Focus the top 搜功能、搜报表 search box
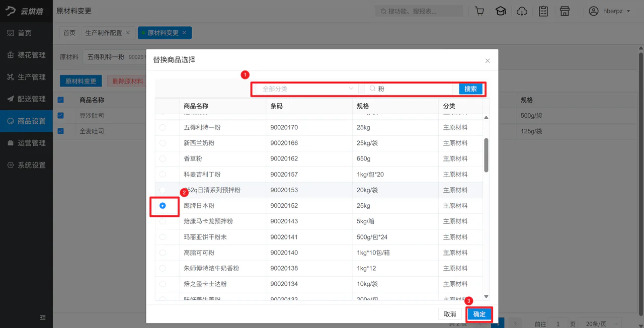The image size is (644, 328). tap(419, 11)
